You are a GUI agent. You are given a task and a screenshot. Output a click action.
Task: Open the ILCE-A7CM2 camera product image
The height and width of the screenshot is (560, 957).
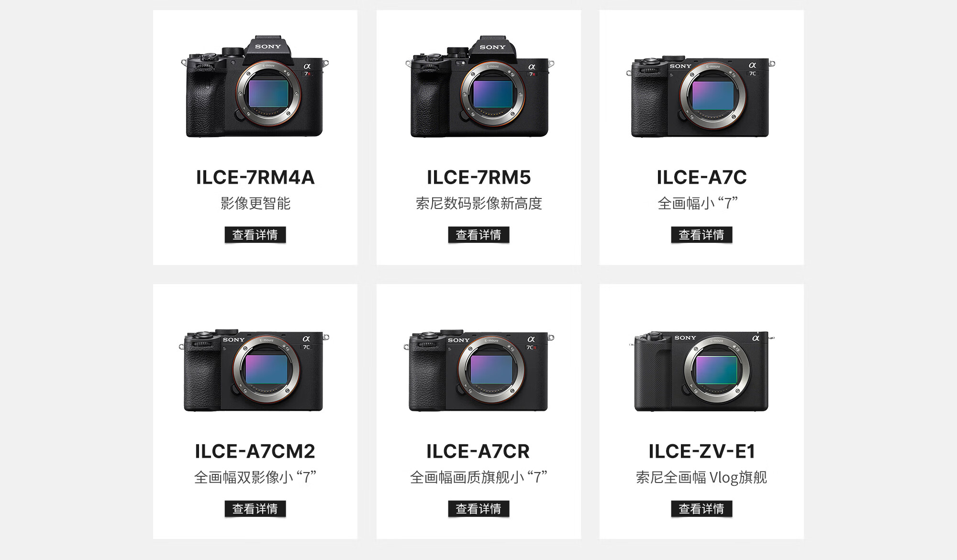point(254,370)
